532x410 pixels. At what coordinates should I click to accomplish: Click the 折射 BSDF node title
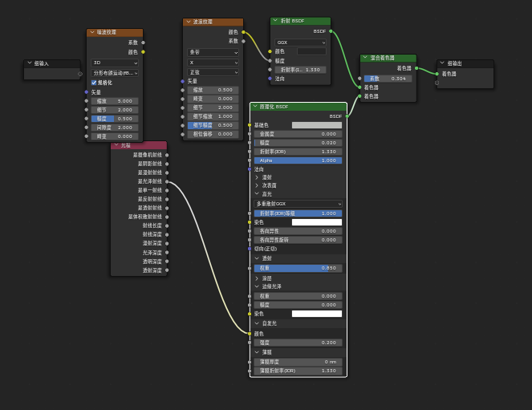[292, 21]
